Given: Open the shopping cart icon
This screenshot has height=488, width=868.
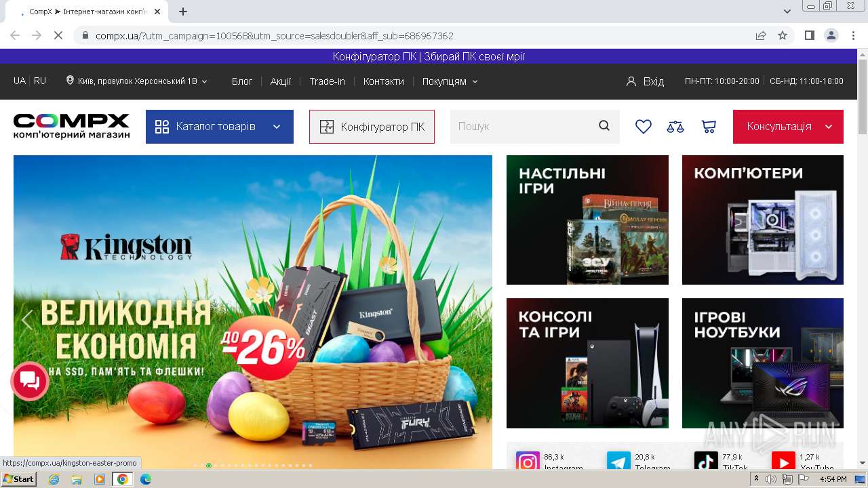Looking at the screenshot, I should tap(709, 126).
